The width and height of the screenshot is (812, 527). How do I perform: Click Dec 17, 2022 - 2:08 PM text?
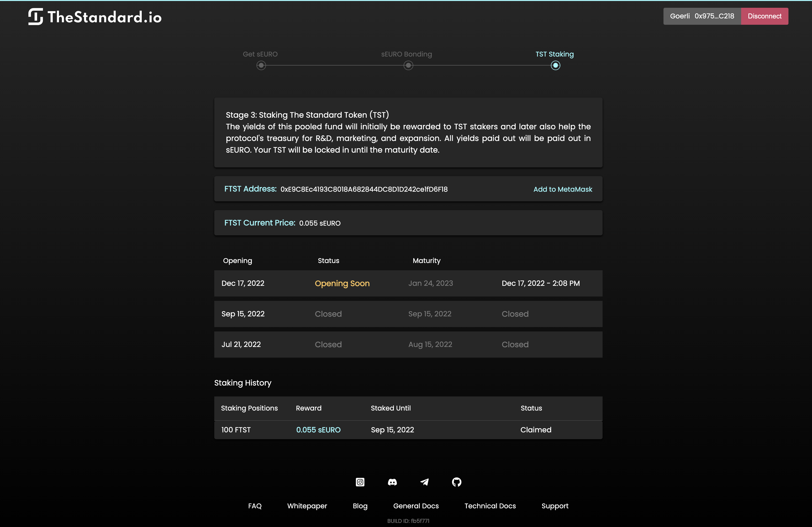click(x=541, y=283)
